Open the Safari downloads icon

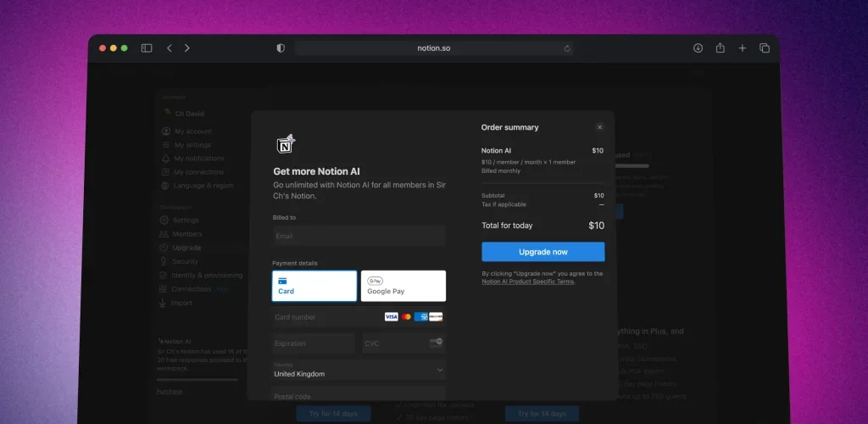698,48
